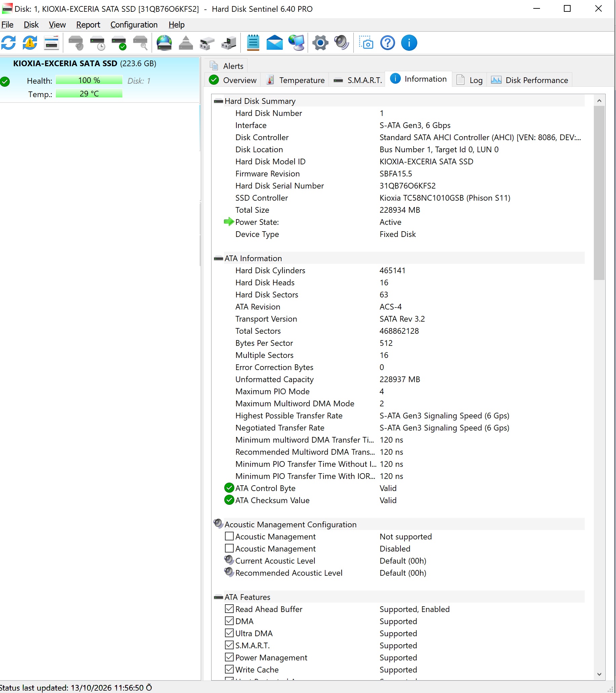
Task: Click the blue info about icon
Action: (x=409, y=43)
